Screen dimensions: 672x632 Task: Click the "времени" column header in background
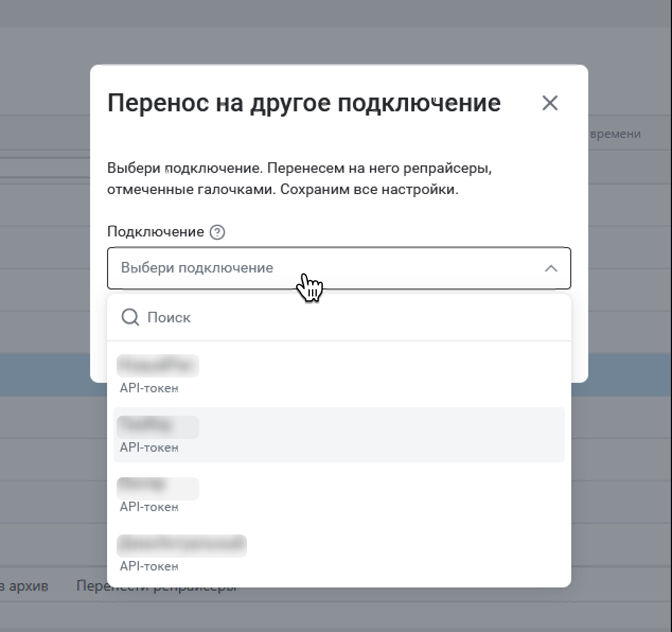(615, 134)
